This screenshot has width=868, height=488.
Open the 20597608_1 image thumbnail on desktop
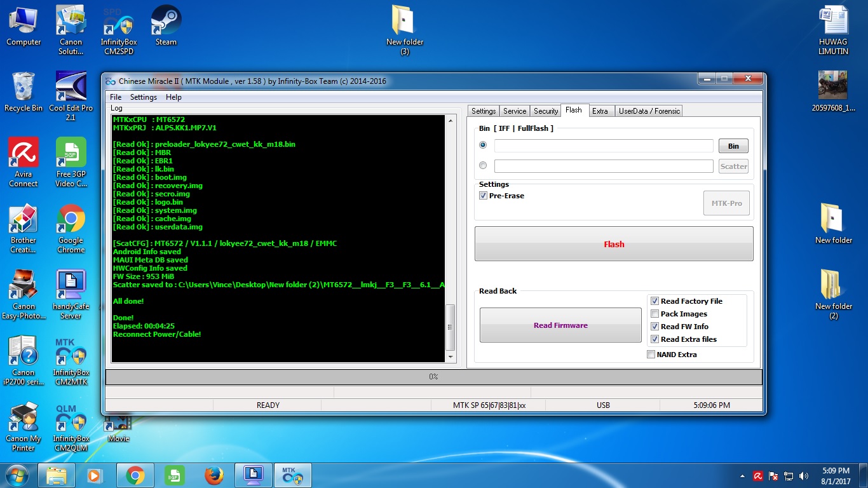tap(834, 91)
